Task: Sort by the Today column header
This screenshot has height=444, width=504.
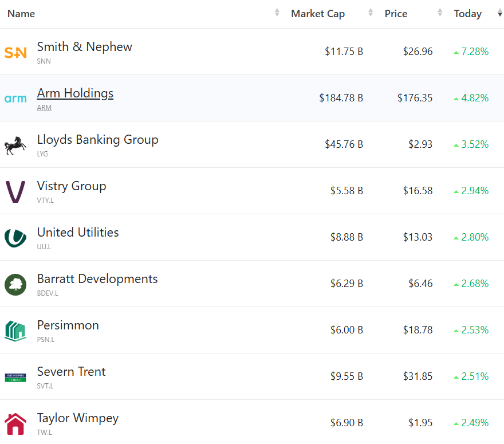Action: pyautogui.click(x=468, y=14)
